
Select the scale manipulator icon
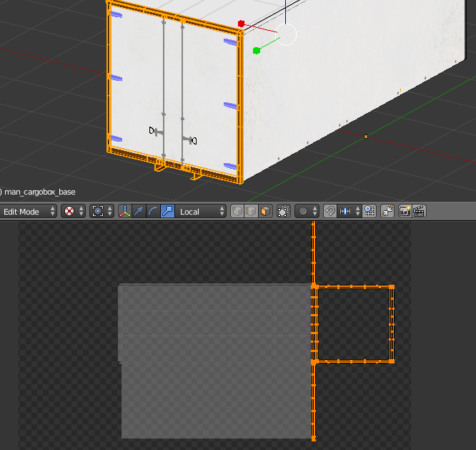coord(167,211)
